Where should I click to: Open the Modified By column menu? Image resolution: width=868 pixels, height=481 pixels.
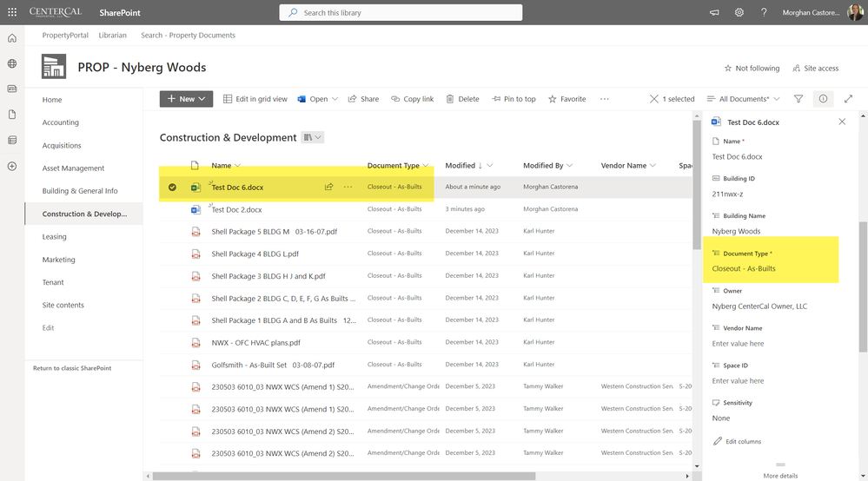(547, 165)
